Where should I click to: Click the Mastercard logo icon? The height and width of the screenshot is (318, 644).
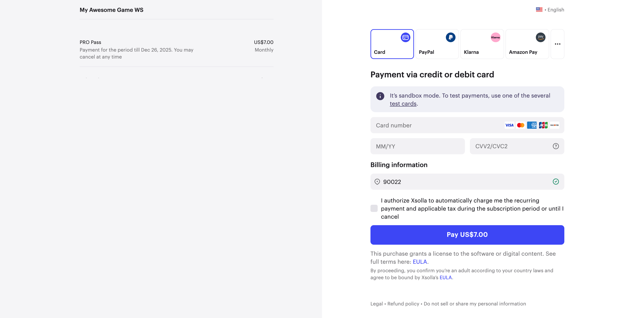[521, 125]
